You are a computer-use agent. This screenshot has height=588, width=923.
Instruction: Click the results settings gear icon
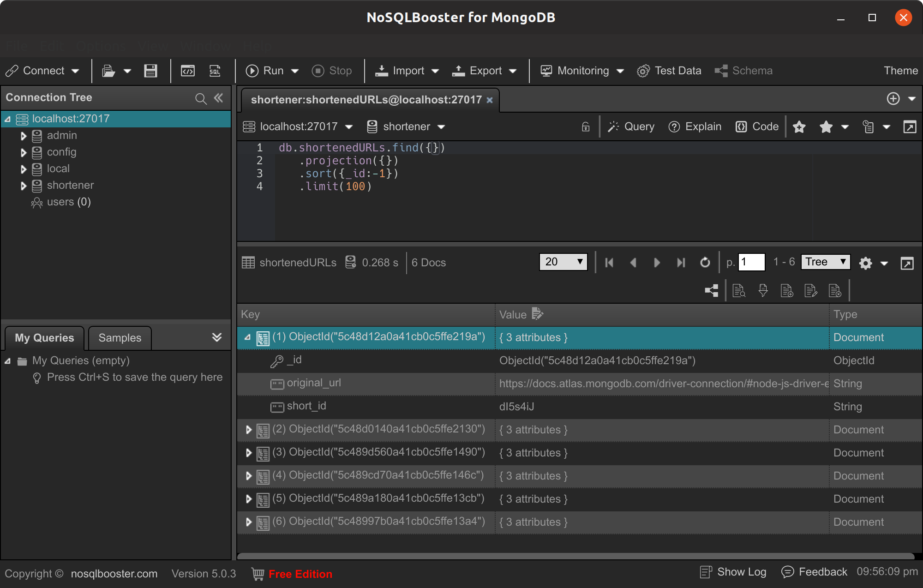pyautogui.click(x=865, y=263)
